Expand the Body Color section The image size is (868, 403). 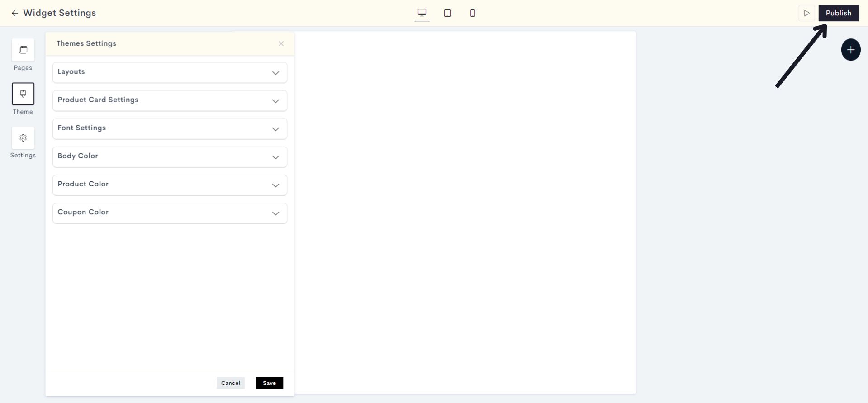point(170,156)
